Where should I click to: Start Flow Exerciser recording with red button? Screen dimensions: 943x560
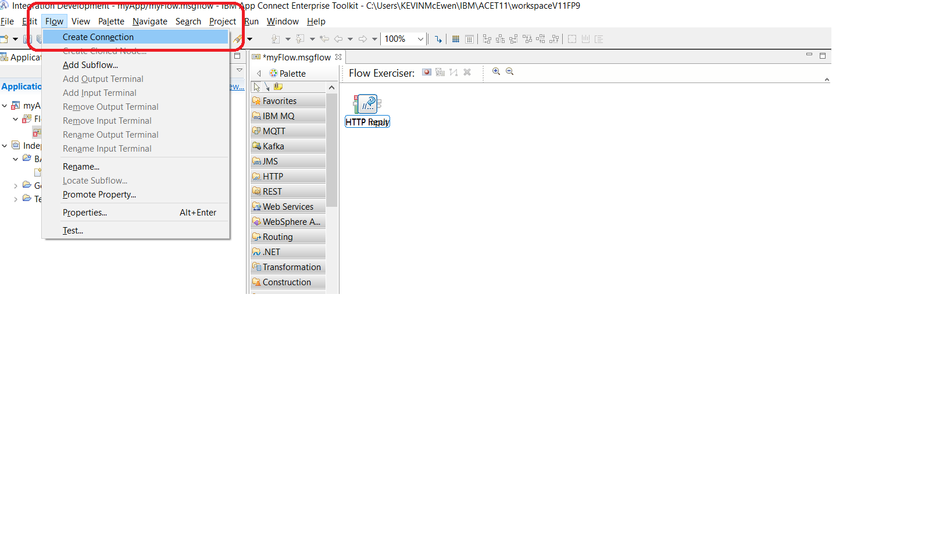(x=427, y=72)
